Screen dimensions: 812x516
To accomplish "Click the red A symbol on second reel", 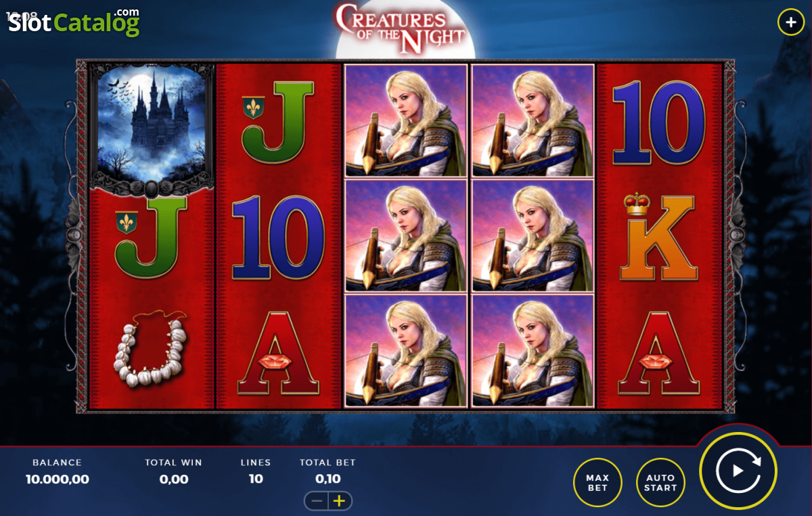I will [278, 353].
